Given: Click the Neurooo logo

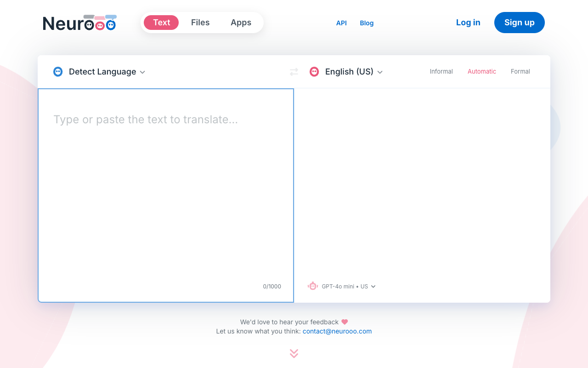Looking at the screenshot, I should click(x=79, y=23).
